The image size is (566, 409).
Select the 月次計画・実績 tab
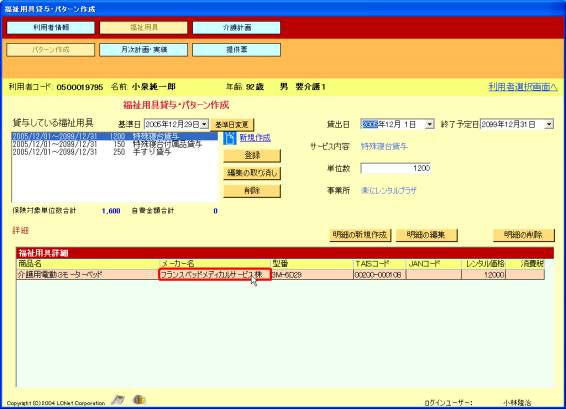point(144,50)
